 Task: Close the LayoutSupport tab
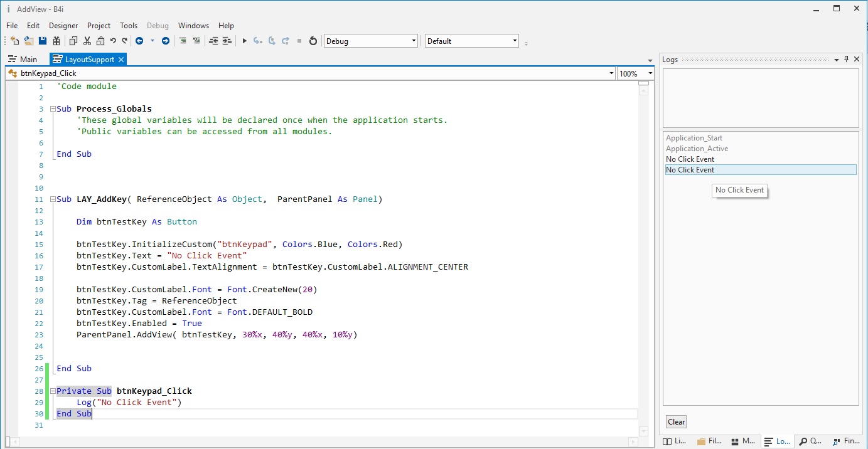pyautogui.click(x=121, y=59)
